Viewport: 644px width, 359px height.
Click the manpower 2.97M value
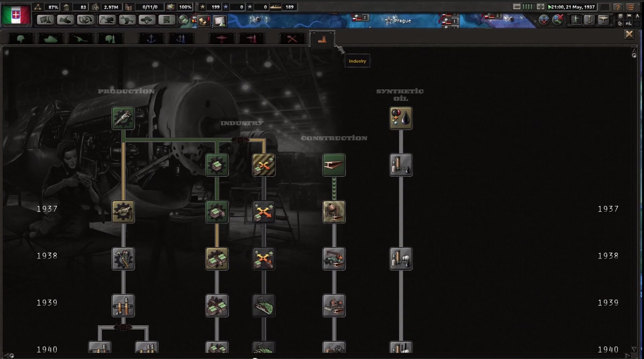click(111, 7)
